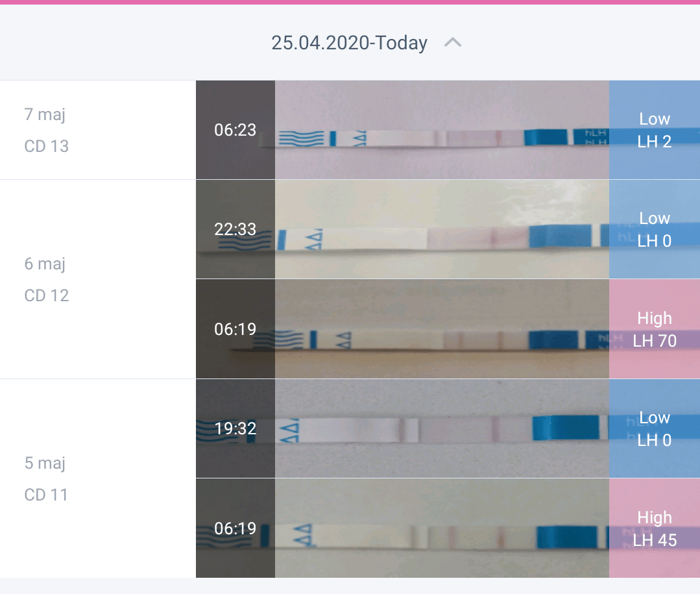This screenshot has width=700, height=594.
Task: Click the 19:32 timestamp overlay
Action: click(235, 428)
